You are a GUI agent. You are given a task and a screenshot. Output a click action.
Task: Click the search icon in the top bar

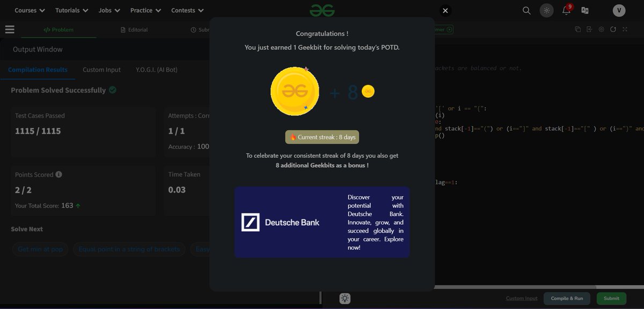coord(526,10)
